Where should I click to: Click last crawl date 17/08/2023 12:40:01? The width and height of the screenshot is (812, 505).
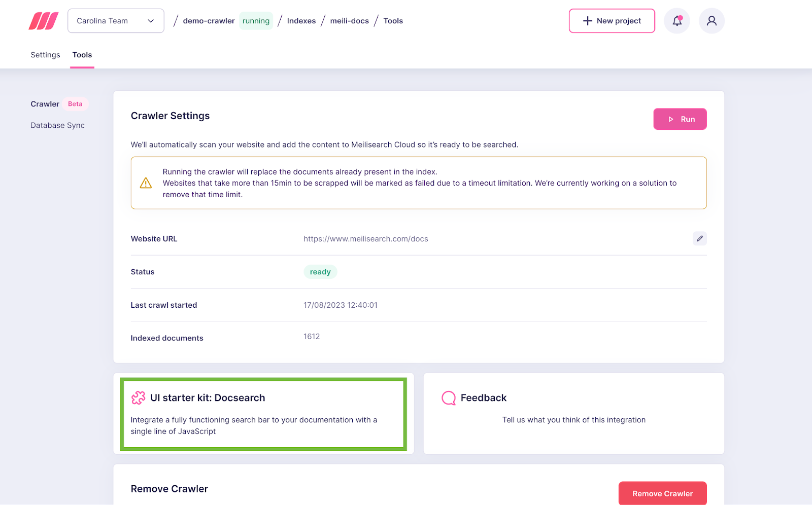pos(341,305)
